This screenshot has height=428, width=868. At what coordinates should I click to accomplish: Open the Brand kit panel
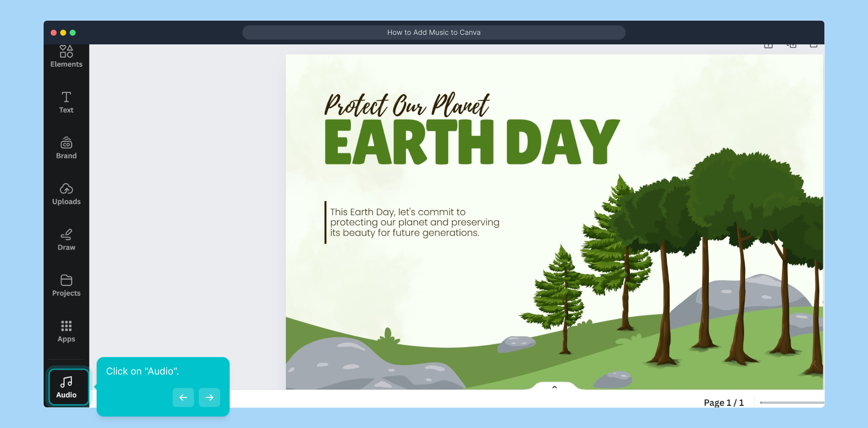(x=66, y=148)
